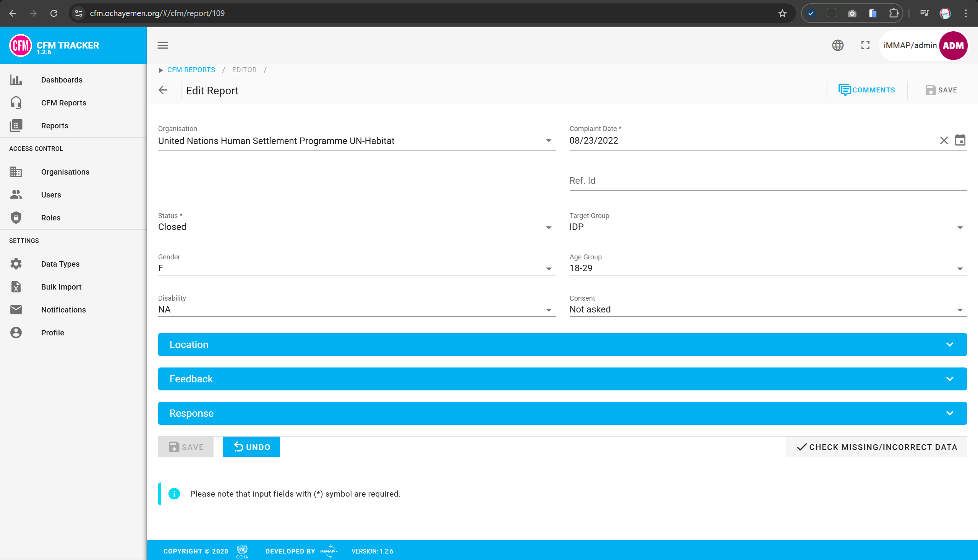Select the Bulk Import icon
The width and height of the screenshot is (978, 560).
[16, 286]
